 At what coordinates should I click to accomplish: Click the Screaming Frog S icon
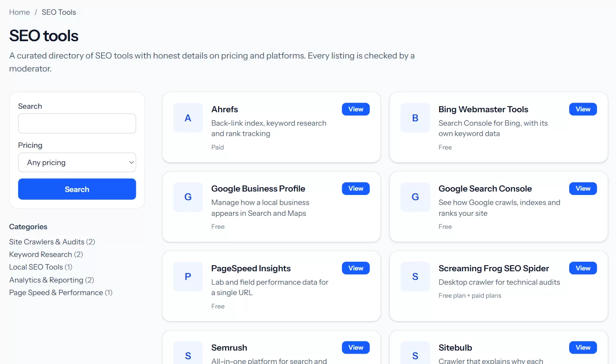click(x=415, y=276)
